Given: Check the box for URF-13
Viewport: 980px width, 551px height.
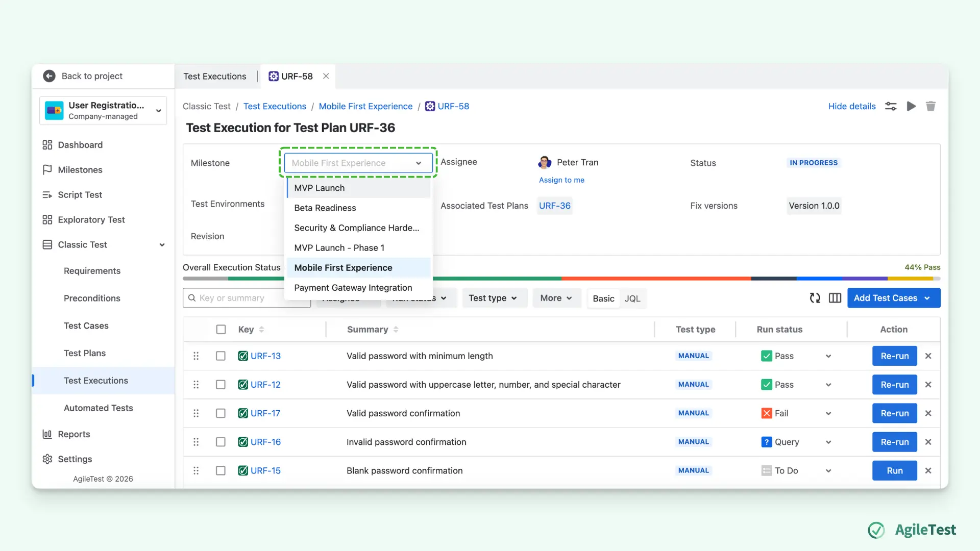Looking at the screenshot, I should [220, 356].
